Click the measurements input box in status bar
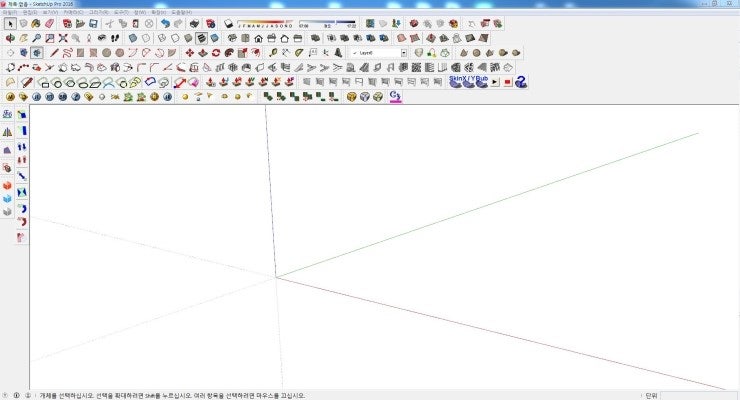740x400 pixels. 698,395
